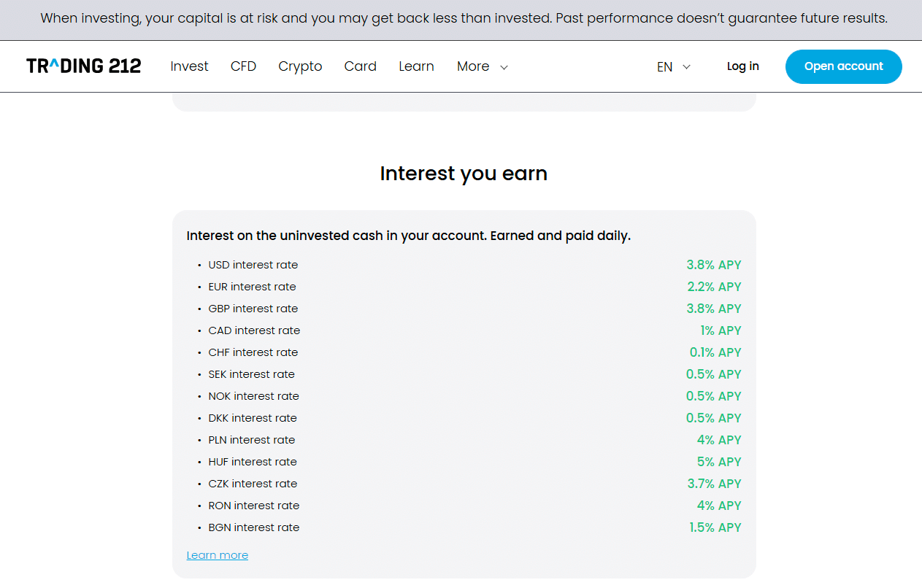Follow the Learn more link
Screen dimensions: 922x588
coord(217,555)
